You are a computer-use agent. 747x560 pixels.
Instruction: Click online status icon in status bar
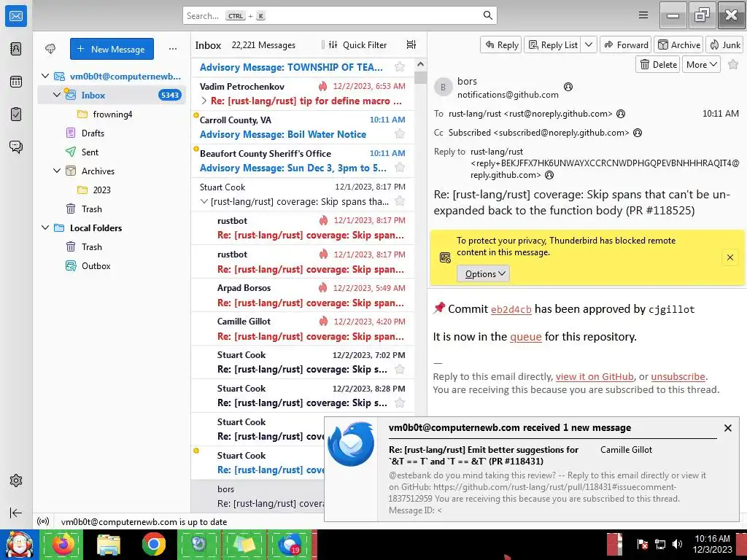(43, 521)
